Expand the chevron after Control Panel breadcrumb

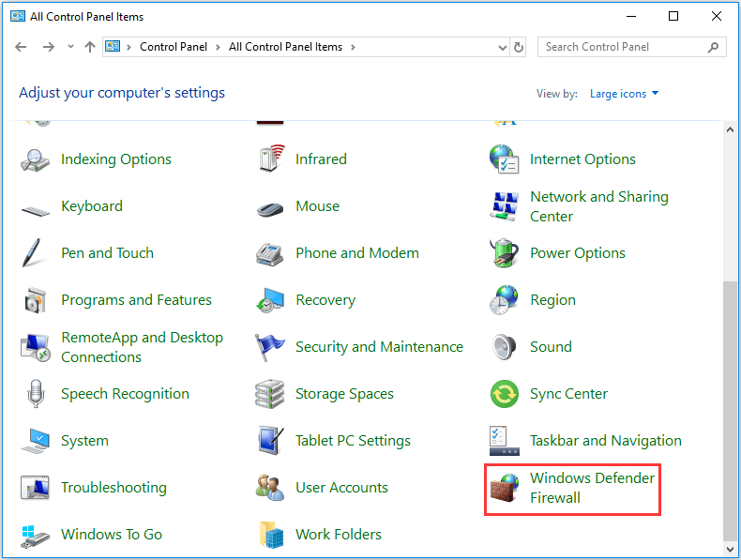click(218, 47)
